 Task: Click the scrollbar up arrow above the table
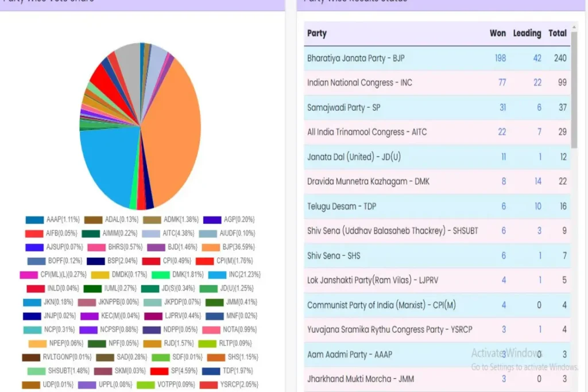574,28
